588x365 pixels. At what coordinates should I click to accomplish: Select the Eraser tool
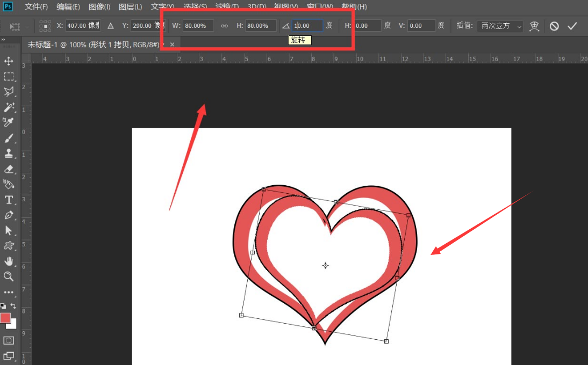[x=9, y=169]
